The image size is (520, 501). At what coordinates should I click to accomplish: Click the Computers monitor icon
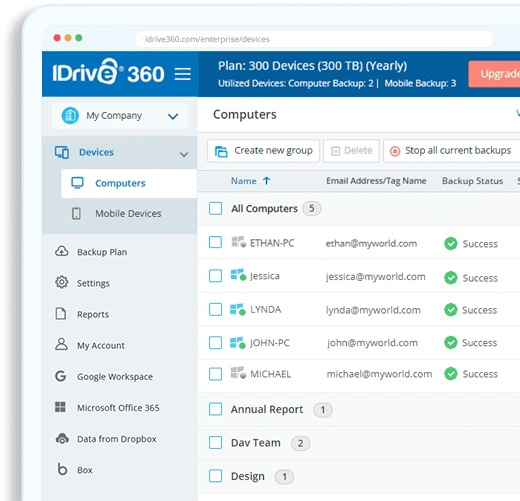[x=77, y=183]
